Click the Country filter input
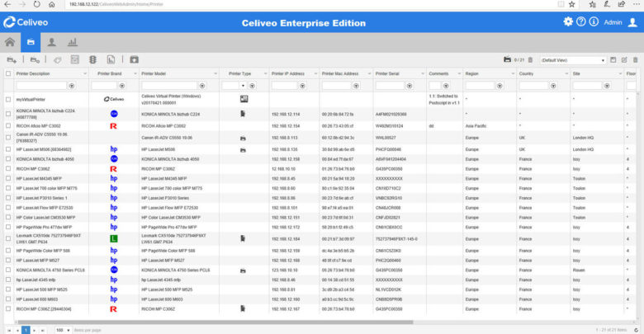Image resolution: width=644 pixels, height=334 pixels. point(533,86)
